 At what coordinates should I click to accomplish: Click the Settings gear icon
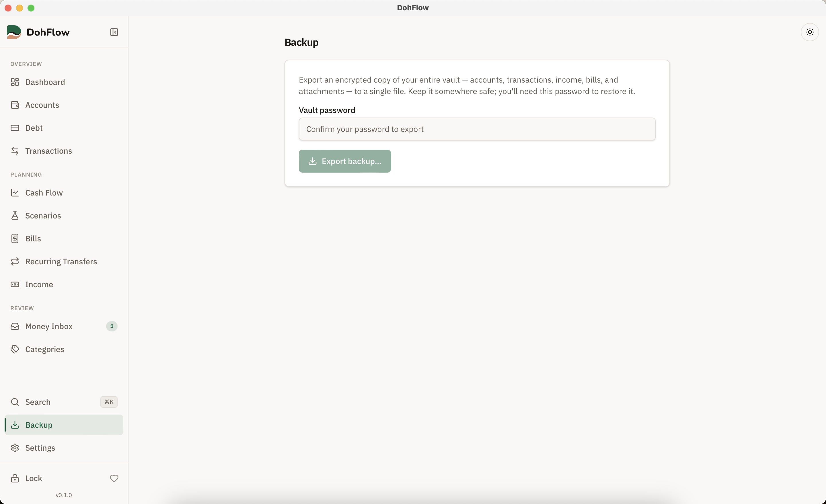[x=15, y=448]
